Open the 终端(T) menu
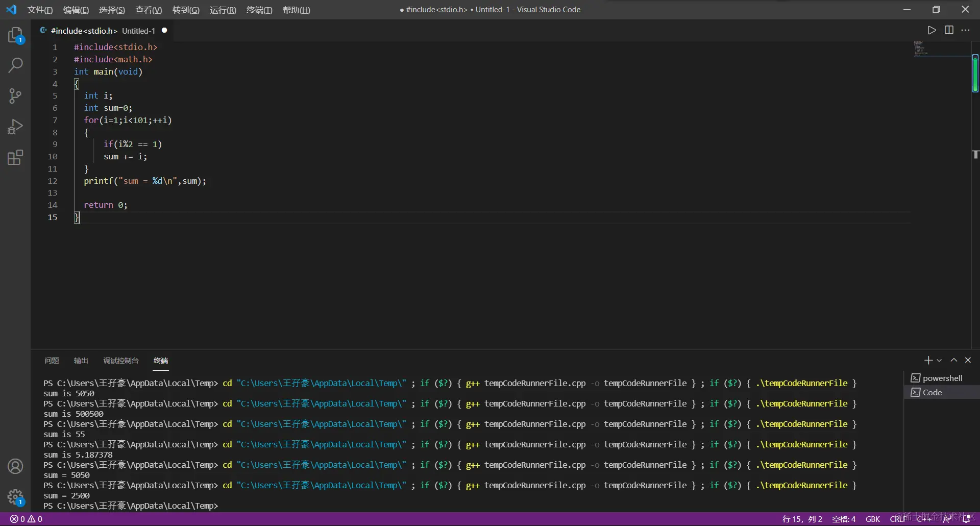Viewport: 980px width, 526px height. pos(259,10)
